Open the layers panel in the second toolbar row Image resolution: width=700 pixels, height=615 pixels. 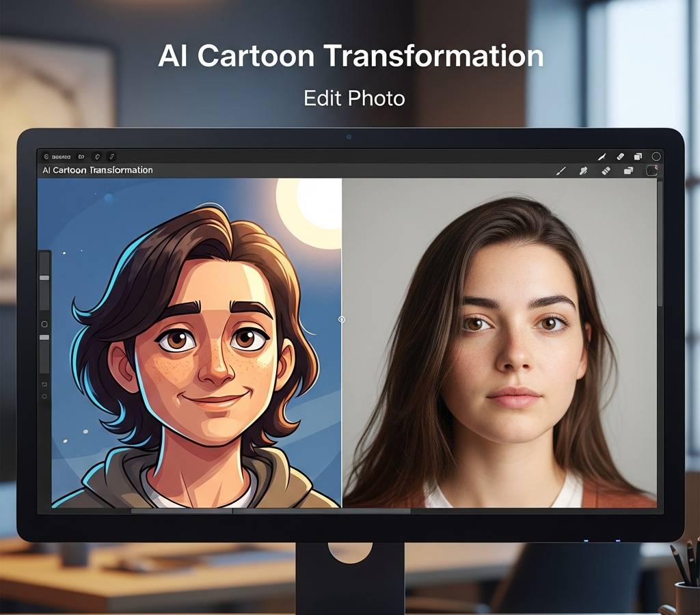[x=629, y=171]
